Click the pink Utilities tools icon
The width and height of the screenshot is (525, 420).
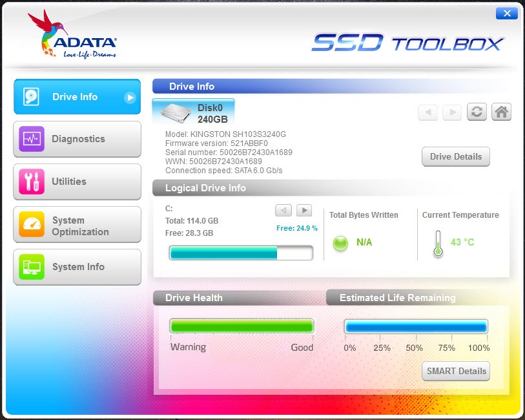[x=32, y=182]
